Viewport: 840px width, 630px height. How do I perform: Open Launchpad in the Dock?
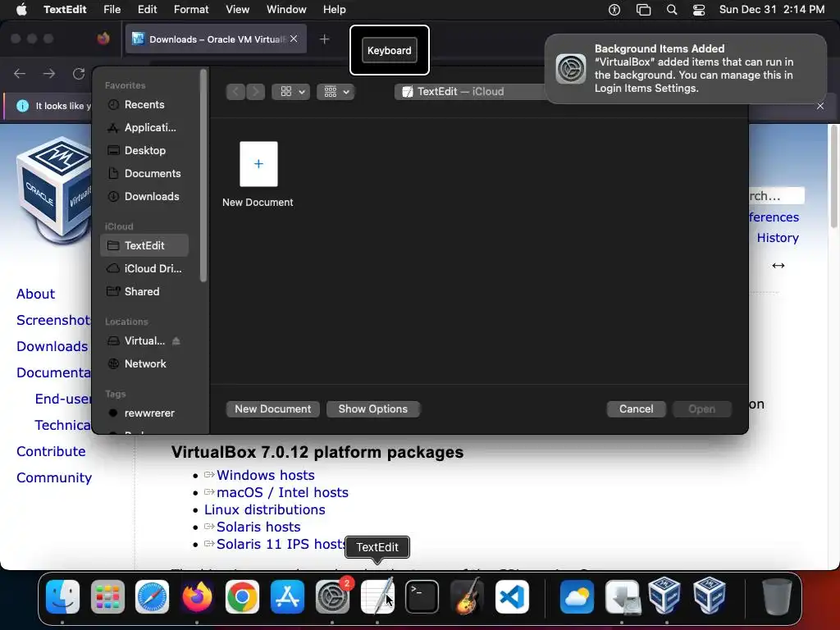(107, 596)
